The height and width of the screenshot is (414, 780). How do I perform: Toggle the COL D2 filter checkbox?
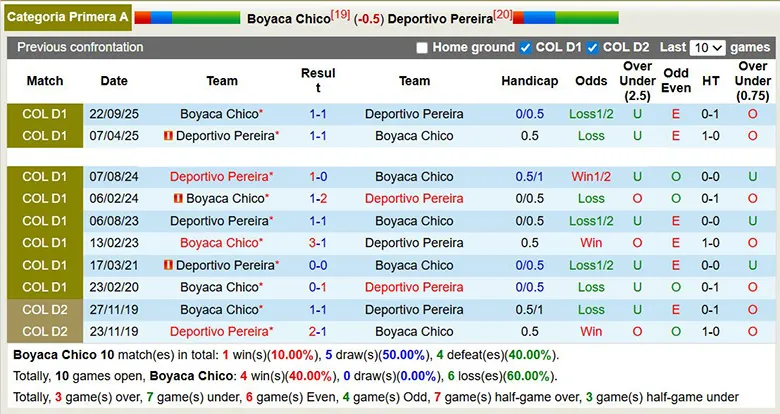592,48
